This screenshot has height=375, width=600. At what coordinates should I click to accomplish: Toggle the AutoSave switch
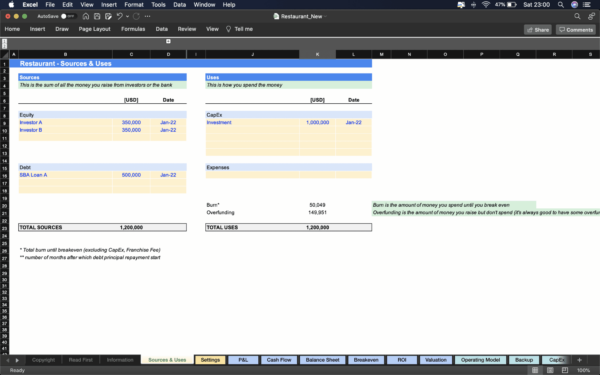tap(68, 16)
